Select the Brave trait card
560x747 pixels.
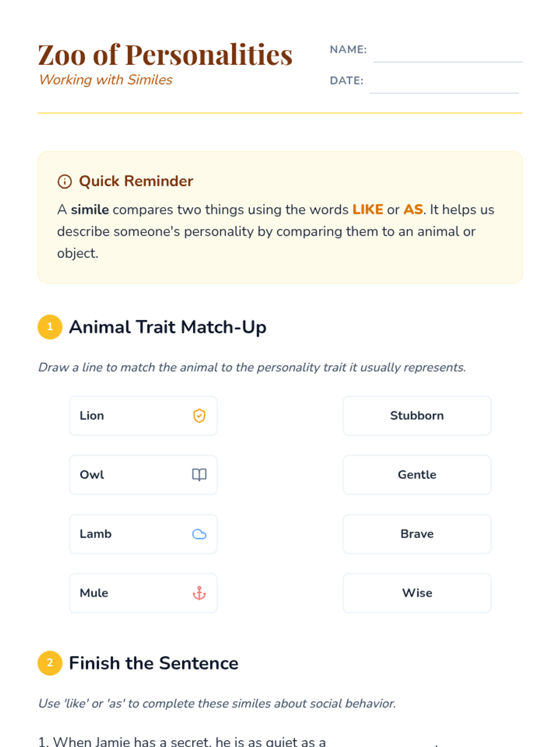tap(417, 534)
